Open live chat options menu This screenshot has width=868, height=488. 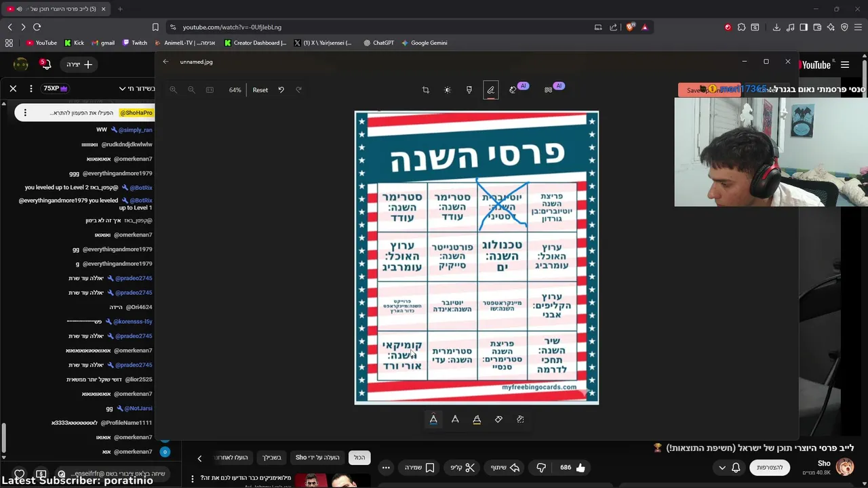(31, 89)
